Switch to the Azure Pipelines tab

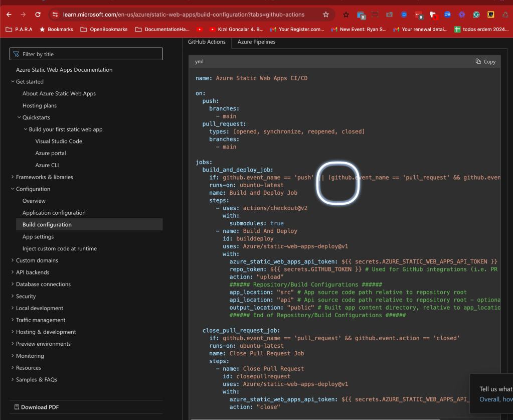click(257, 42)
